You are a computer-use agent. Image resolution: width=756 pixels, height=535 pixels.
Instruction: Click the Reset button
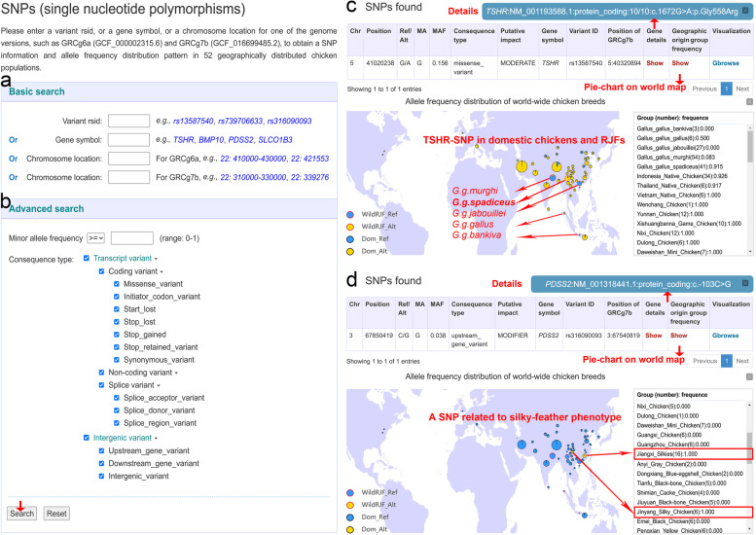click(x=56, y=514)
